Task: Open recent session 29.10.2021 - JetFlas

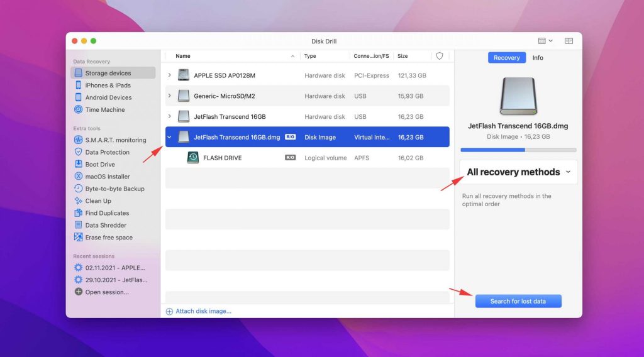Action: (116, 280)
